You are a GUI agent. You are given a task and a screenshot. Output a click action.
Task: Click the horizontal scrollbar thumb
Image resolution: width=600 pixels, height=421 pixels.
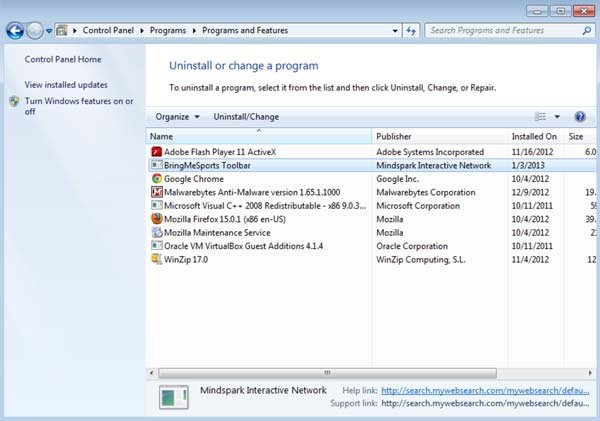pos(328,372)
